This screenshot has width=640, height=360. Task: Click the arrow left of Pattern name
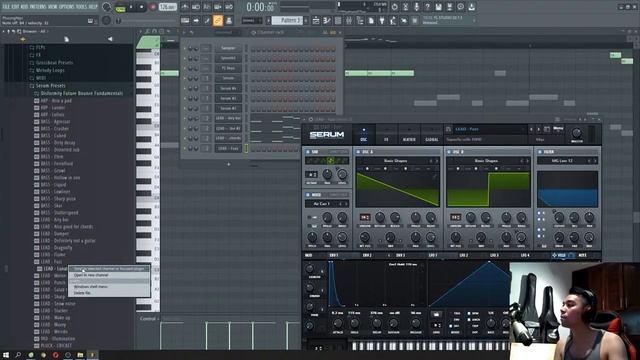tap(269, 20)
